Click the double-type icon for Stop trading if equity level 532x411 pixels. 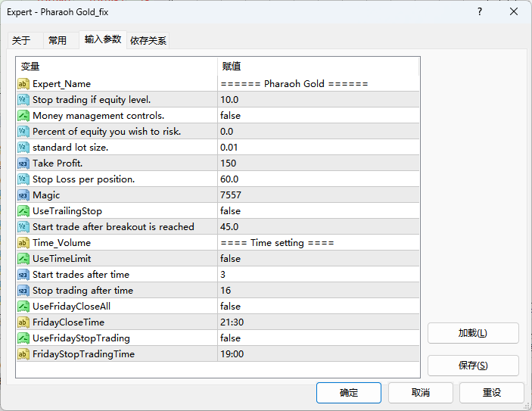point(23,100)
